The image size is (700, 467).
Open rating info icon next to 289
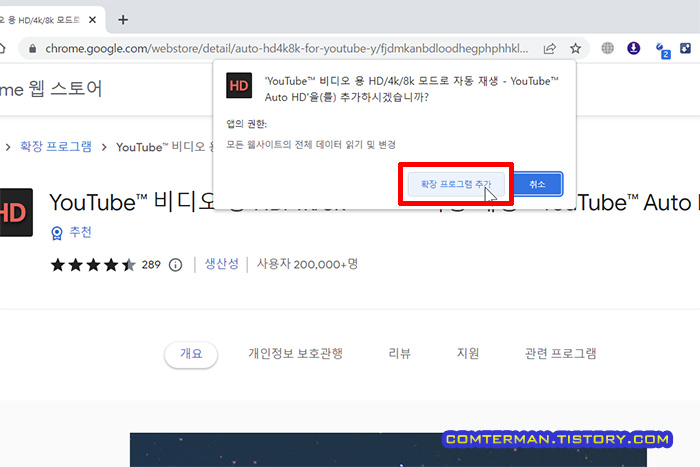pyautogui.click(x=175, y=265)
